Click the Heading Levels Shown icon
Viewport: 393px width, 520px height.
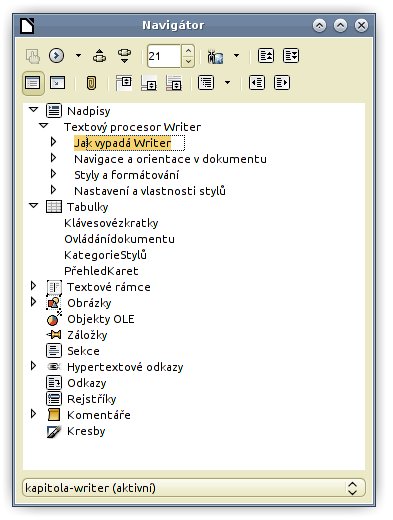[206, 82]
